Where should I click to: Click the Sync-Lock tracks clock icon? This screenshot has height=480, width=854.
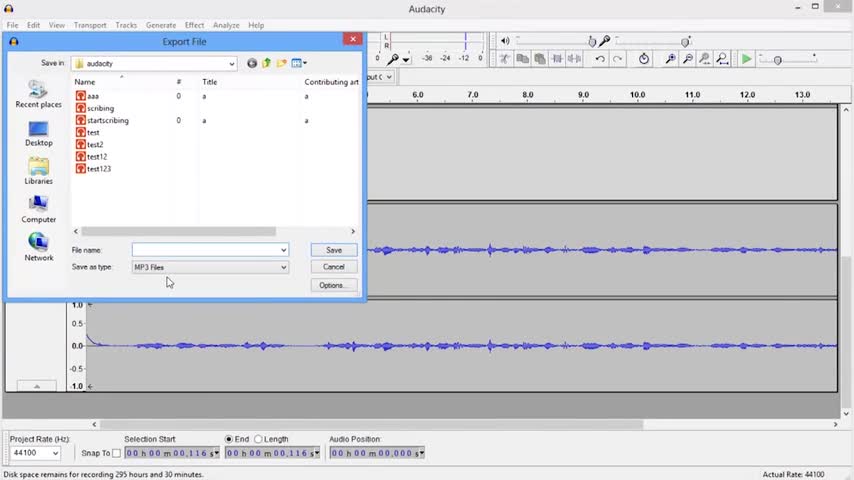[x=644, y=59]
